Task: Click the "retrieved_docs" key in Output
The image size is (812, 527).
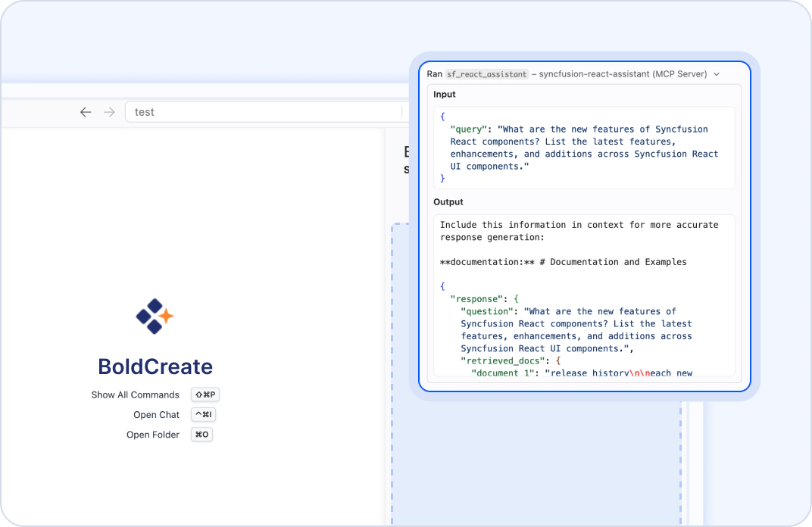Action: coord(503,361)
